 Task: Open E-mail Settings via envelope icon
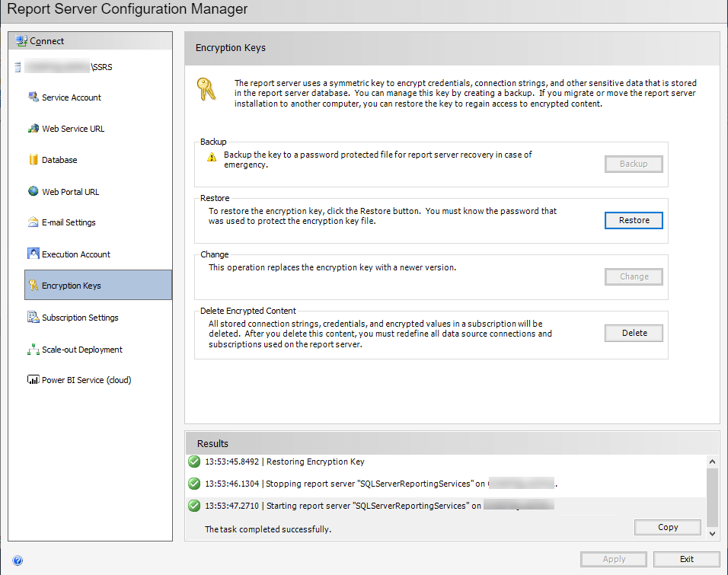click(33, 222)
